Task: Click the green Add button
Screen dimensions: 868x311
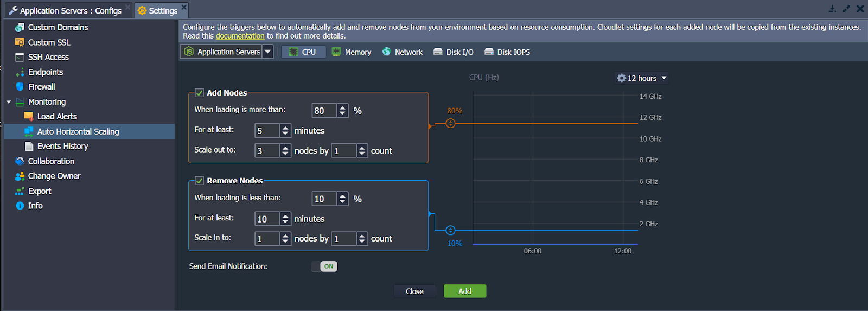Action: click(x=465, y=291)
